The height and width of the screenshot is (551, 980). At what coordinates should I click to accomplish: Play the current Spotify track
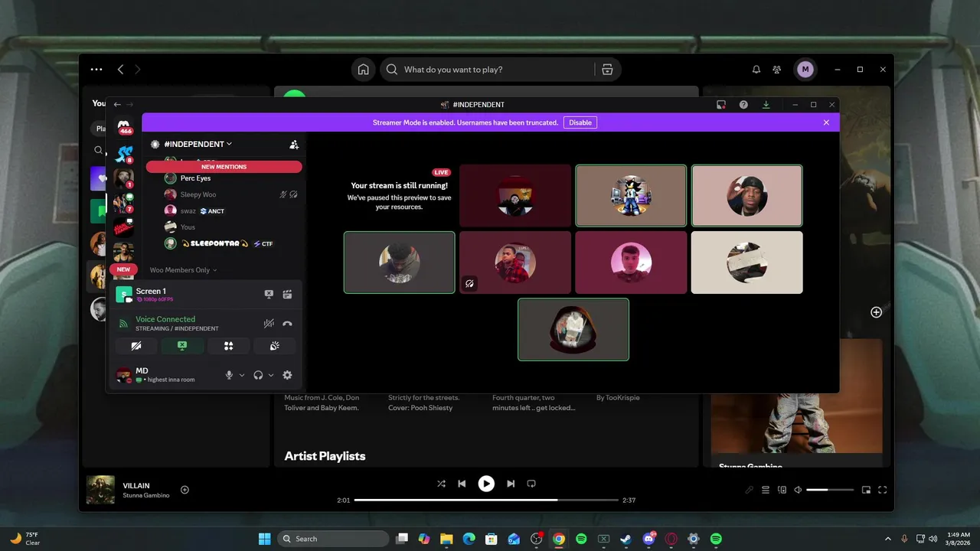click(486, 484)
